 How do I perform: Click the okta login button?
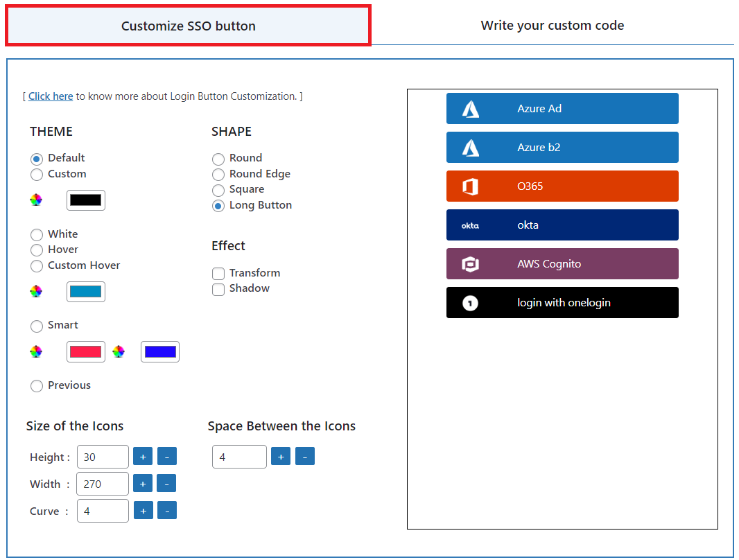[x=562, y=225]
